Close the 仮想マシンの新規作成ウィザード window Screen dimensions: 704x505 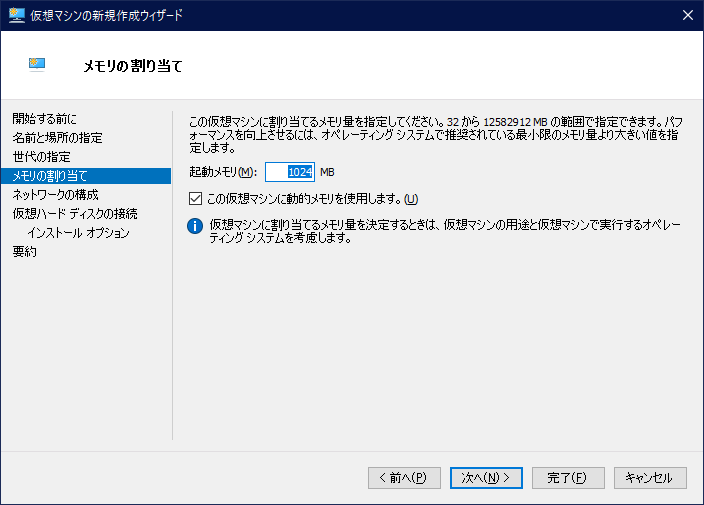click(687, 15)
